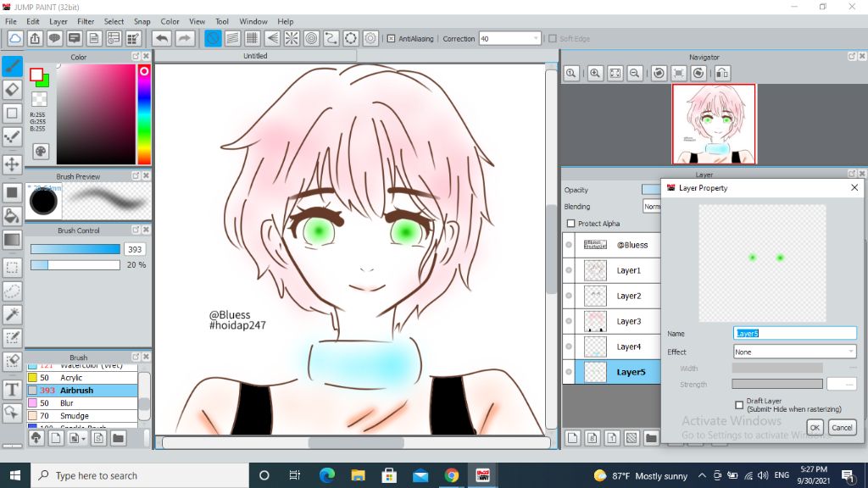Click zoom in icon in Navigator
868x488 pixels.
tap(595, 73)
